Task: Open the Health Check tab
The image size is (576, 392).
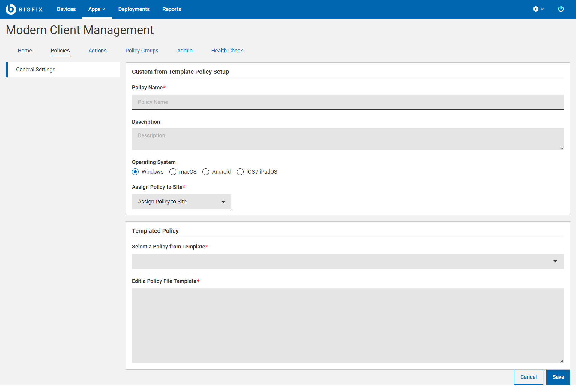Action: (227, 51)
